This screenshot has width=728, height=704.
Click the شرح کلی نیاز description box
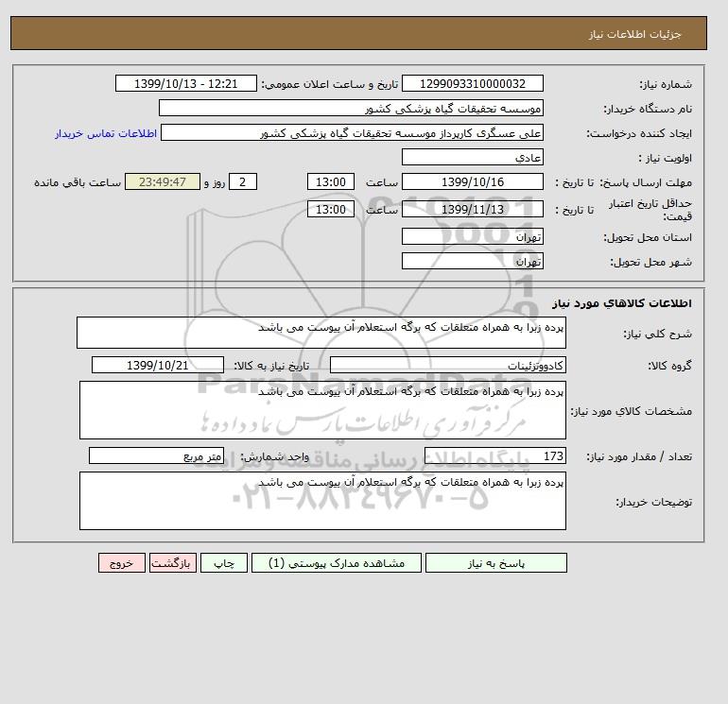321,333
